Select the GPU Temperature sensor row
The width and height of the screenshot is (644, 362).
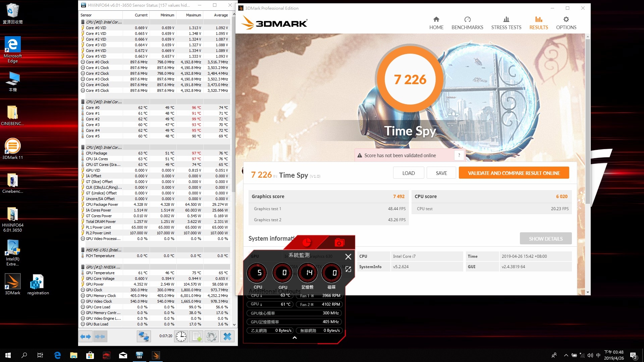pyautogui.click(x=155, y=273)
